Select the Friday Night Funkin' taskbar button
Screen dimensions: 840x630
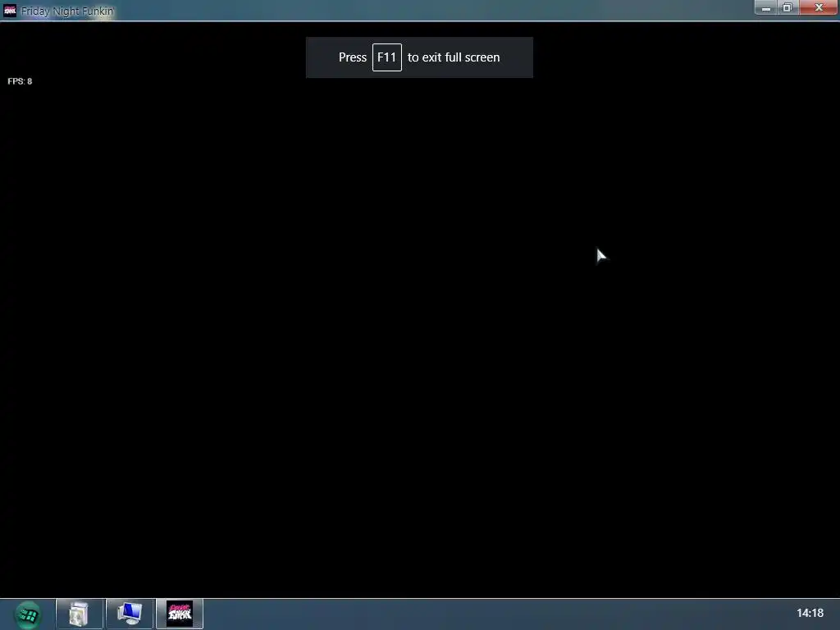[180, 614]
